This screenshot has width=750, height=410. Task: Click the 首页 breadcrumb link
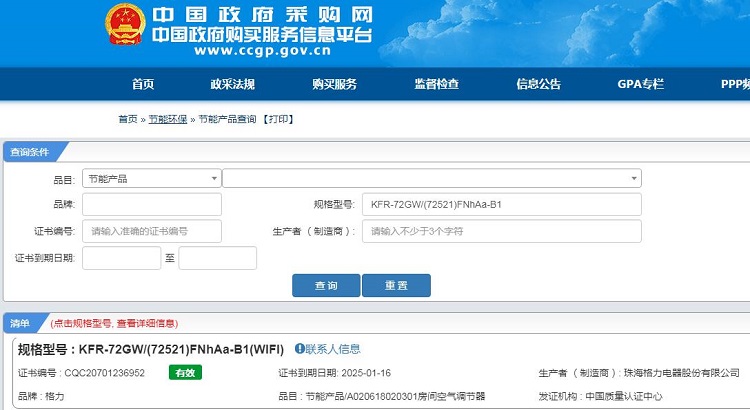128,119
